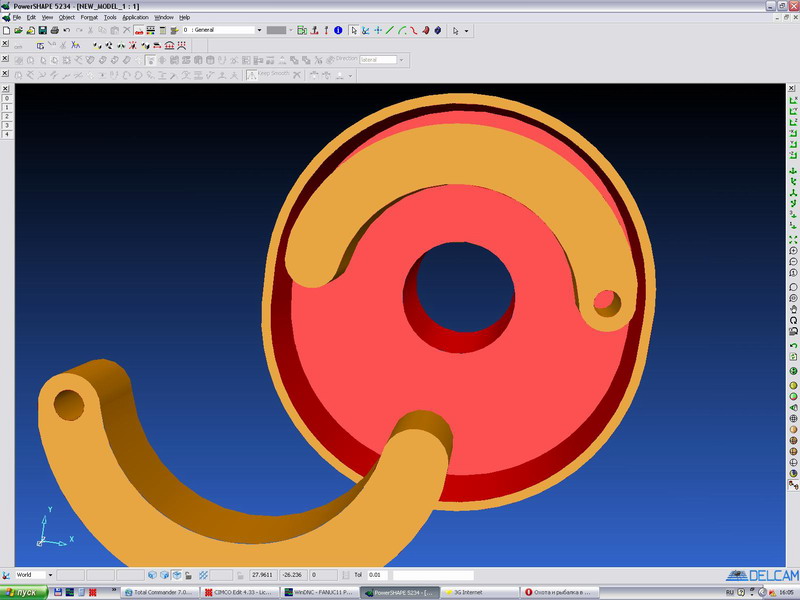Click the point creation crosshair tool

click(377, 31)
